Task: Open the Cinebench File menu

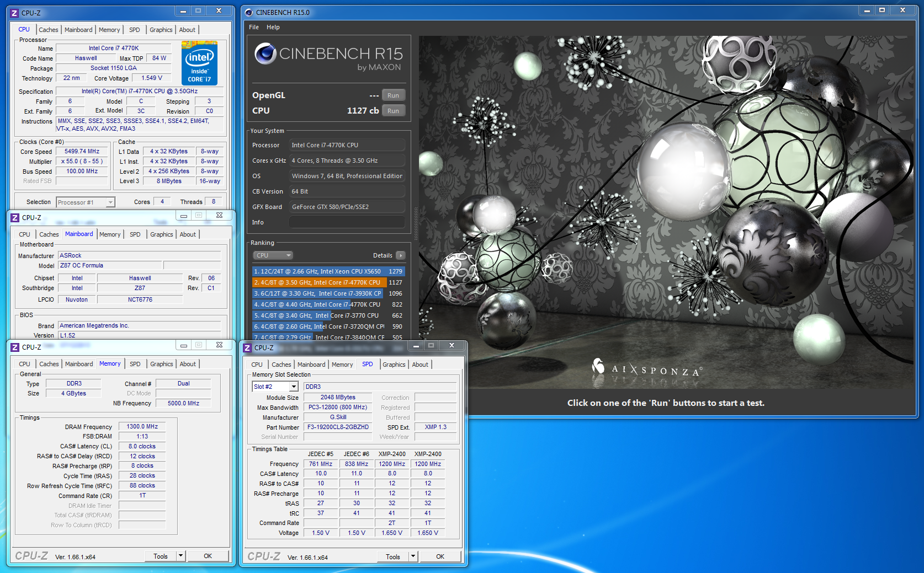Action: pyautogui.click(x=254, y=27)
